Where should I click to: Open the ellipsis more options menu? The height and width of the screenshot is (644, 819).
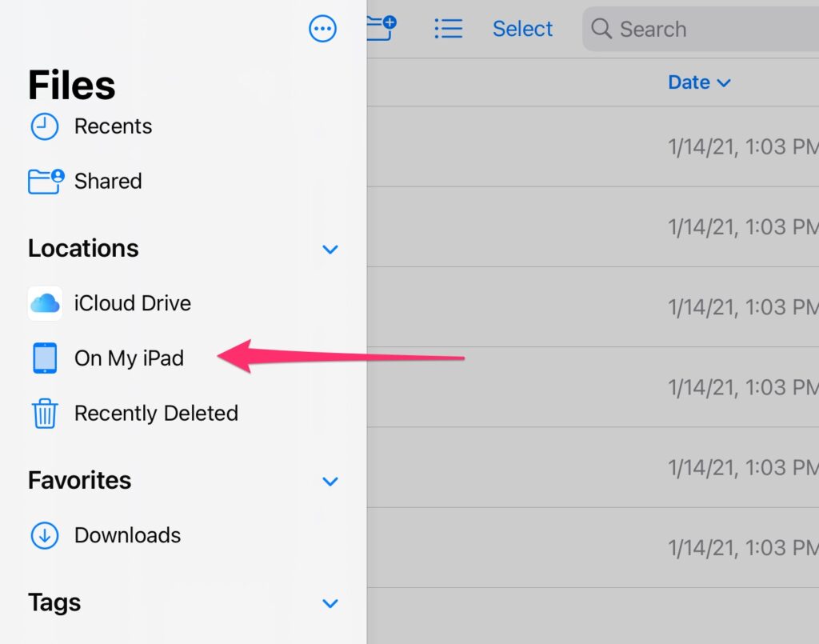(322, 29)
